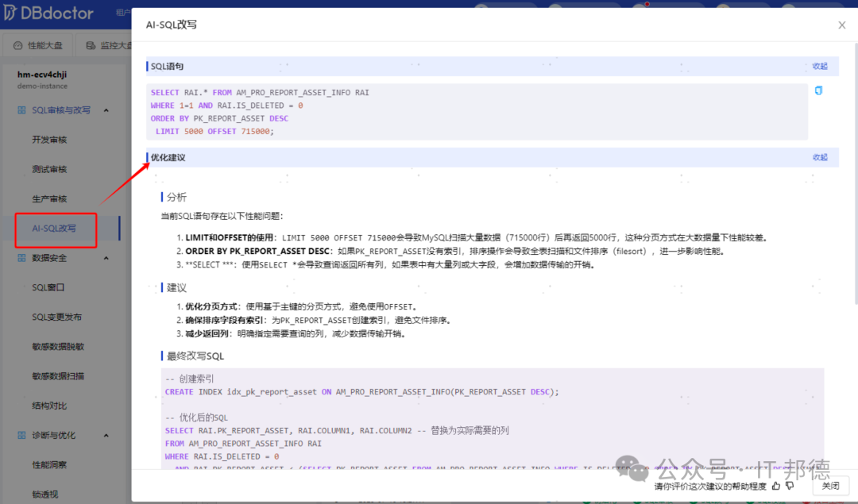Click the 关闭 button in the dialog

pos(830,486)
